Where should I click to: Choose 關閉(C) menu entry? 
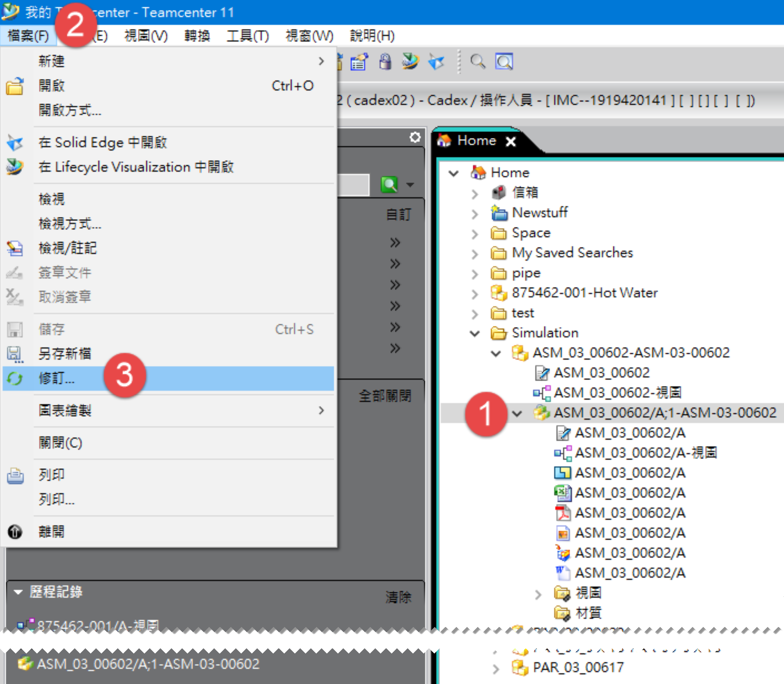pos(168,443)
